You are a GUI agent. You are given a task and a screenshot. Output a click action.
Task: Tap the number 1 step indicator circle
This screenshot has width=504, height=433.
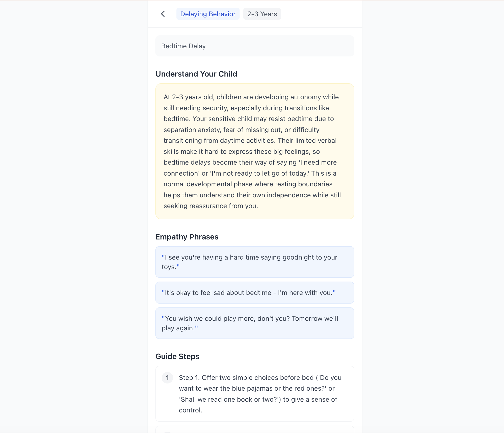(x=167, y=377)
